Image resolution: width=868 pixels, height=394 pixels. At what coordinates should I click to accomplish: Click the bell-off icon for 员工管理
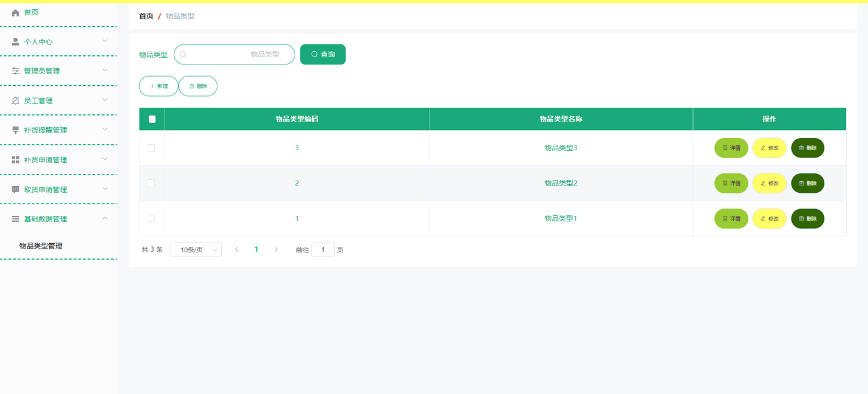(x=16, y=101)
